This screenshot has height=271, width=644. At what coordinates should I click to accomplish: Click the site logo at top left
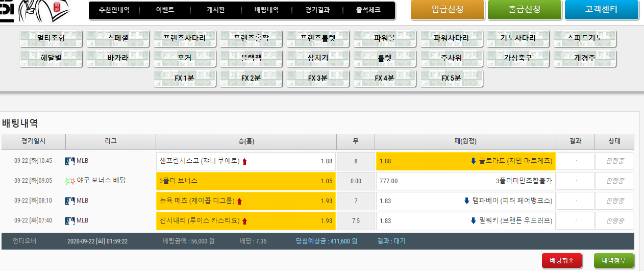(x=31, y=9)
